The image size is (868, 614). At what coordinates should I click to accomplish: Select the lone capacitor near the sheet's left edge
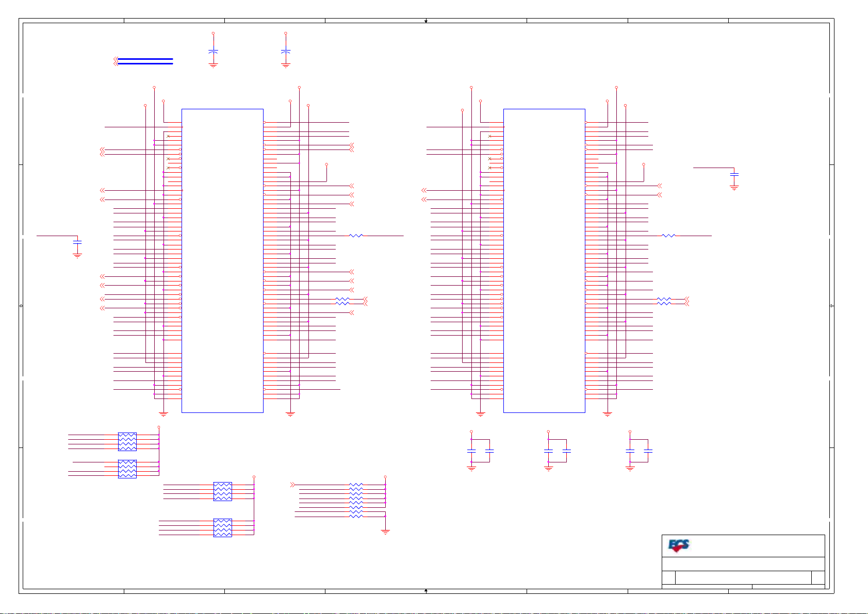[x=77, y=242]
